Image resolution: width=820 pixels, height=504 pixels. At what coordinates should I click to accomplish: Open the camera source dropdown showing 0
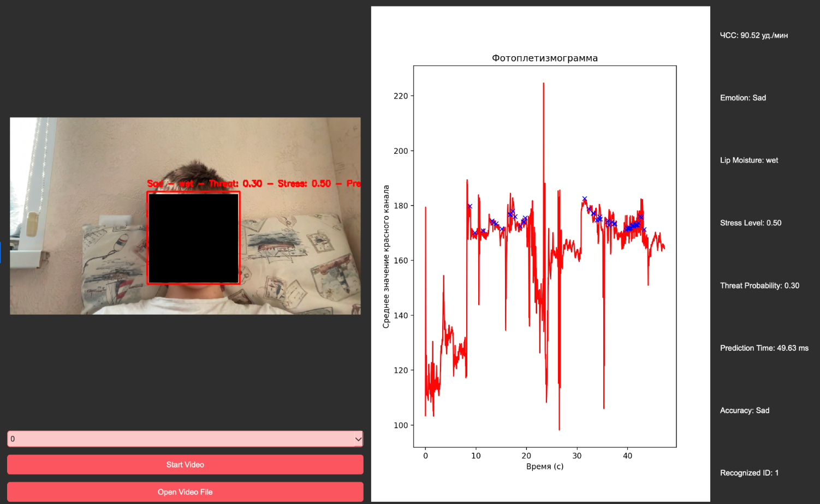pyautogui.click(x=180, y=439)
